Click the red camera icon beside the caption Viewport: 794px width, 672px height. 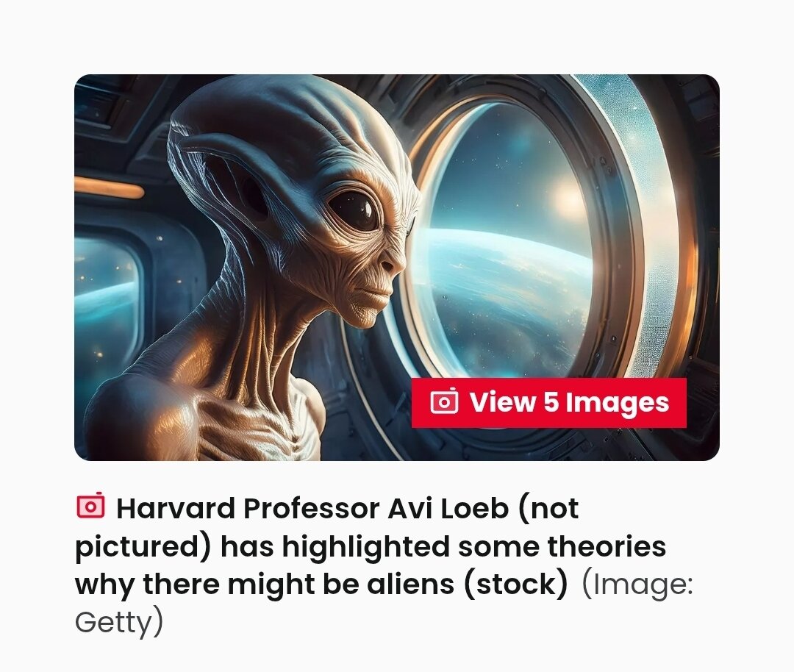[90, 506]
